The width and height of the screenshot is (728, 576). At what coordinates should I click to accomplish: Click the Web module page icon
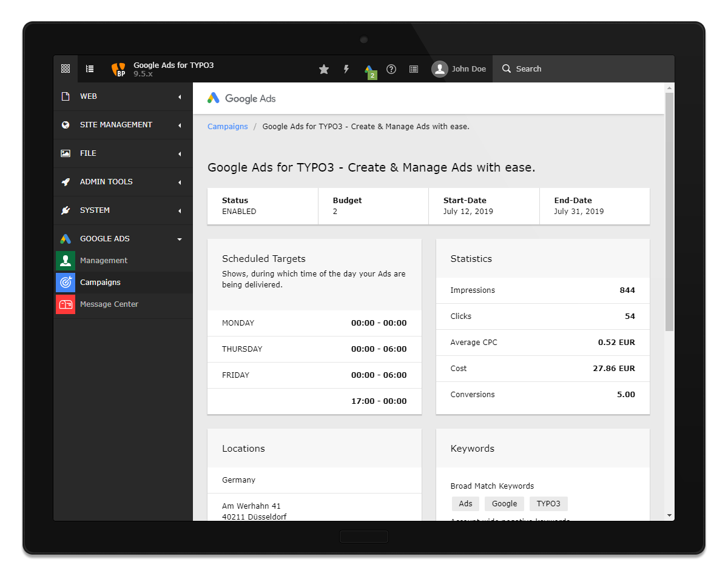click(x=66, y=96)
